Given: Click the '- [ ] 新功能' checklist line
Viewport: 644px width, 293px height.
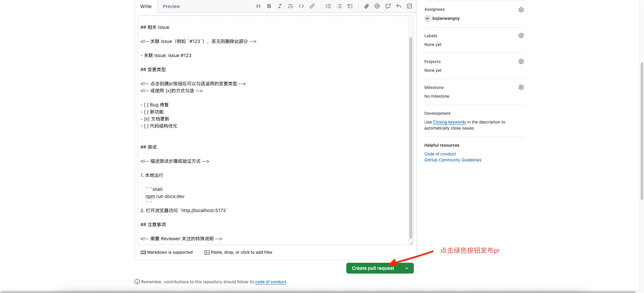Looking at the screenshot, I should pyautogui.click(x=152, y=112).
